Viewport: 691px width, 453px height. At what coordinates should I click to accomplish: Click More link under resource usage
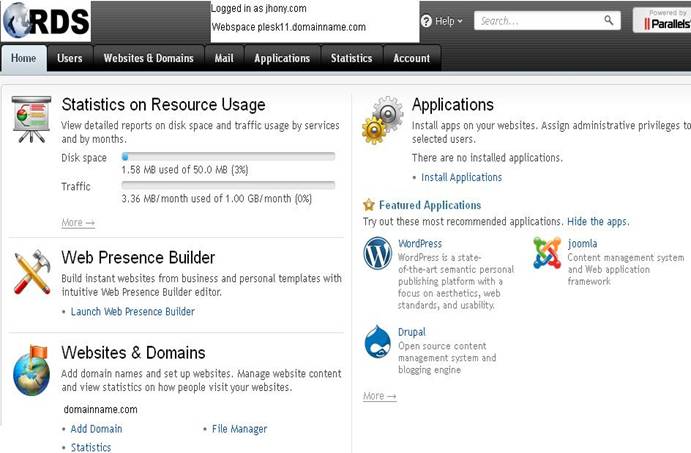click(x=78, y=223)
